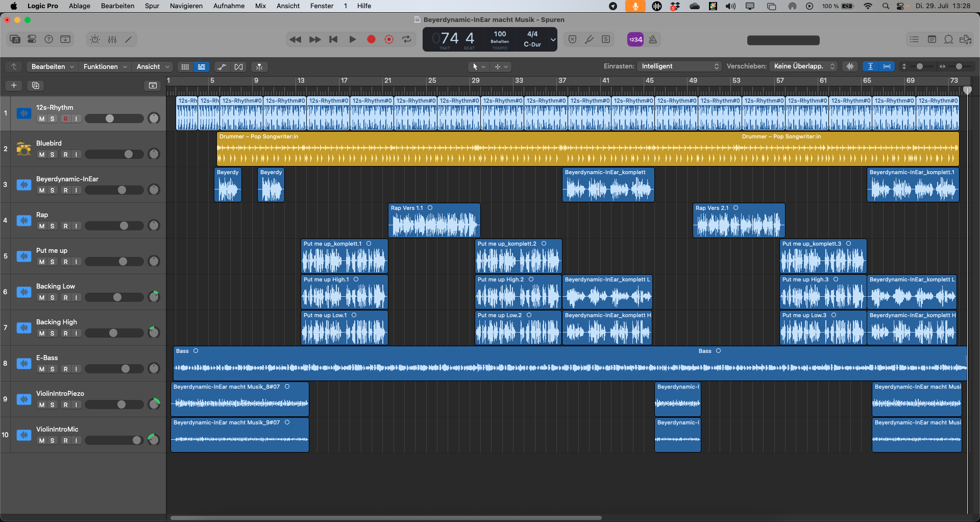Select the Backing High track header
The width and height of the screenshot is (980, 522).
tap(83, 327)
